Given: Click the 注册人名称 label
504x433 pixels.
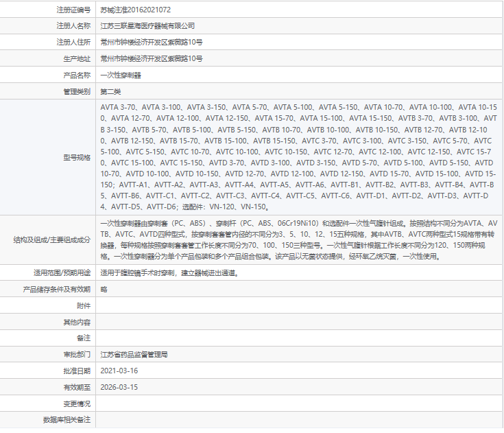Looking at the screenshot, I should [73, 26].
